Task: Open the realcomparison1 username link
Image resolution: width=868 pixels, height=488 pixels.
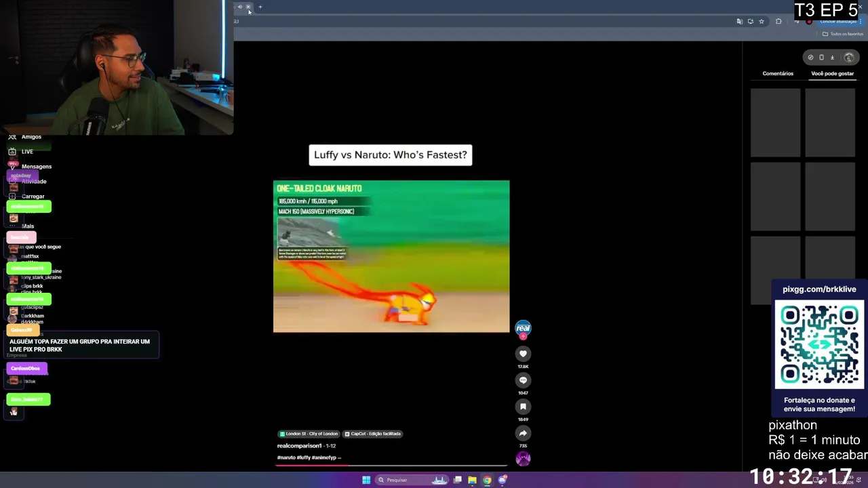Action: click(299, 446)
